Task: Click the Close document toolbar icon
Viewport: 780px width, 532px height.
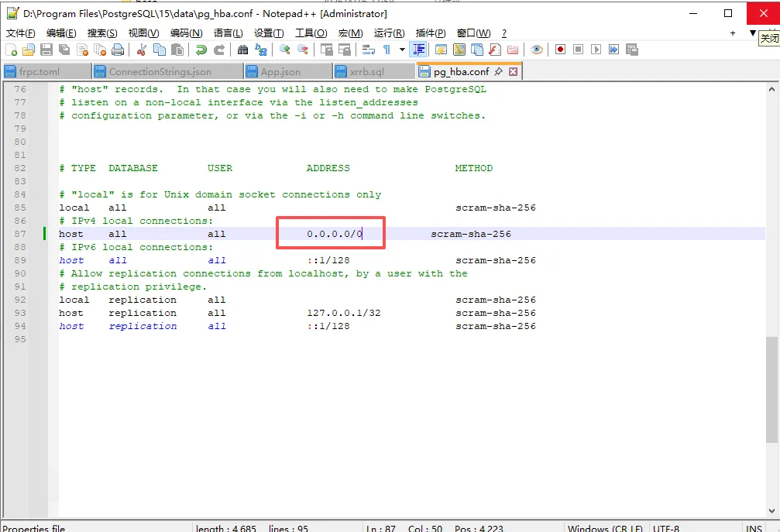Action: coord(82,50)
